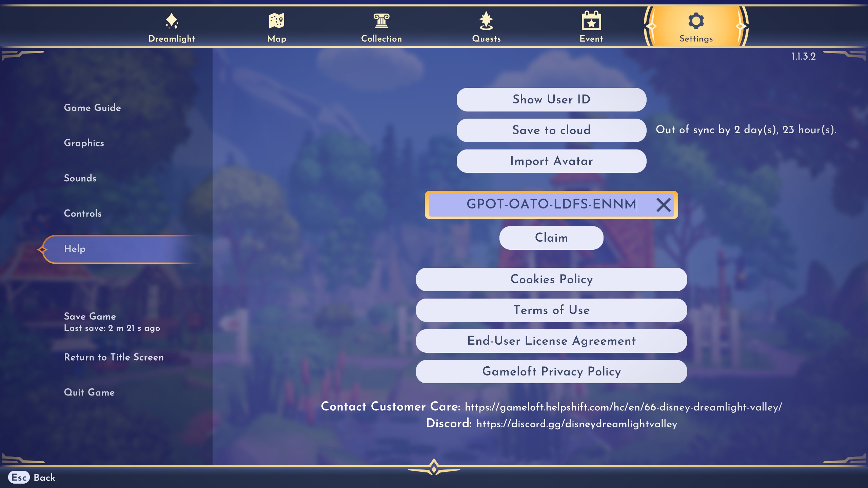View the Event panel
Screen dimensions: 868x488
591,27
